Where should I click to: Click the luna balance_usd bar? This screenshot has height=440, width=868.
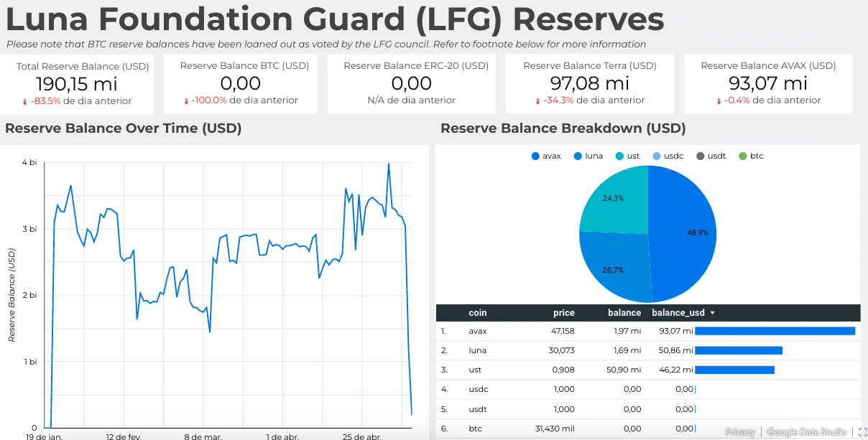(x=739, y=350)
